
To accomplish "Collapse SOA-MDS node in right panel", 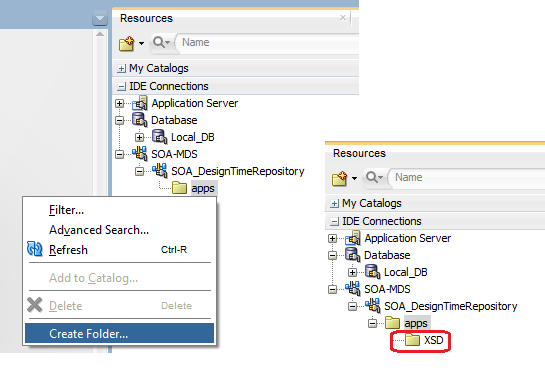I will (x=332, y=290).
